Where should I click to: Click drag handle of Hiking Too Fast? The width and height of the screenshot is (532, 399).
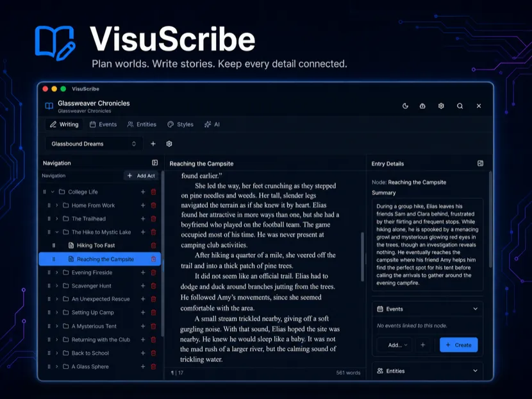pos(54,245)
